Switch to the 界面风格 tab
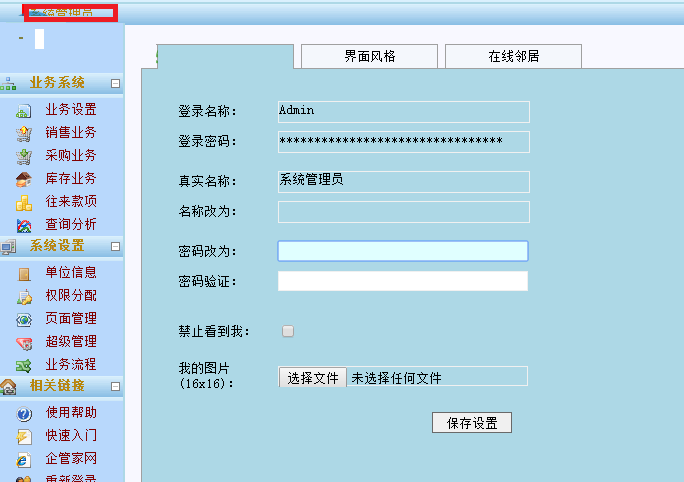 click(x=369, y=56)
